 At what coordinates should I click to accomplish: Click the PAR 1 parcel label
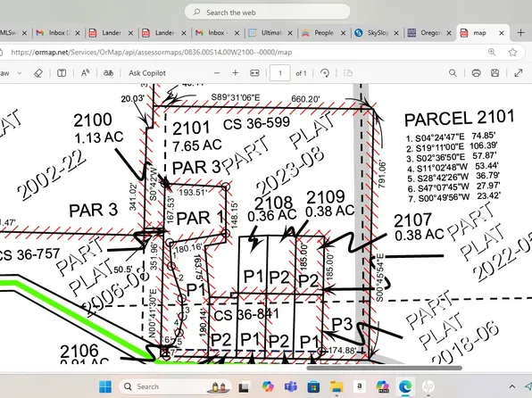(200, 218)
